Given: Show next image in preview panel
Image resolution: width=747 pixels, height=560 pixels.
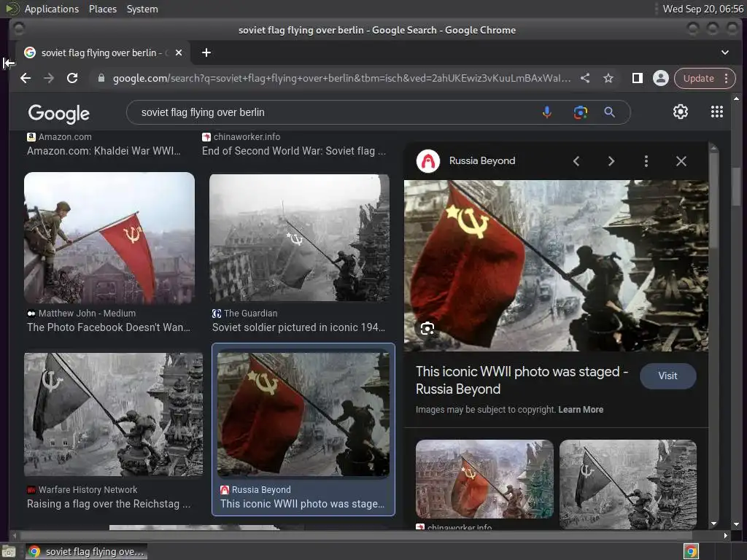Looking at the screenshot, I should tap(611, 161).
